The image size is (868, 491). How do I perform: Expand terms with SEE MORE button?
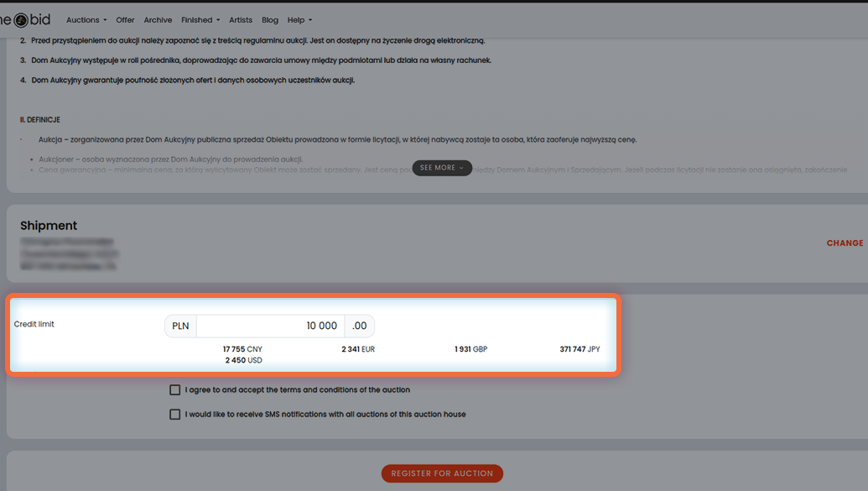pos(442,167)
